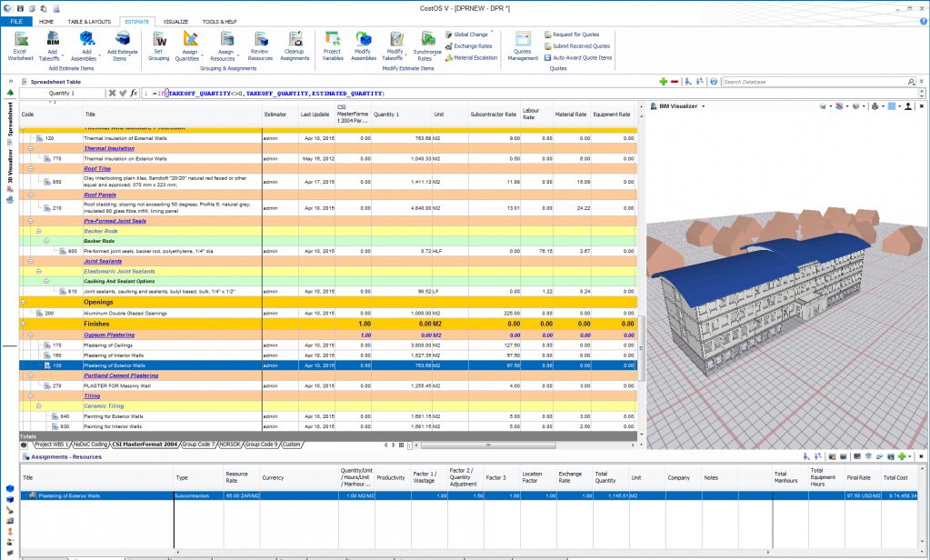
Task: Select Aluminum Double Glazed Openings row
Action: (328, 314)
